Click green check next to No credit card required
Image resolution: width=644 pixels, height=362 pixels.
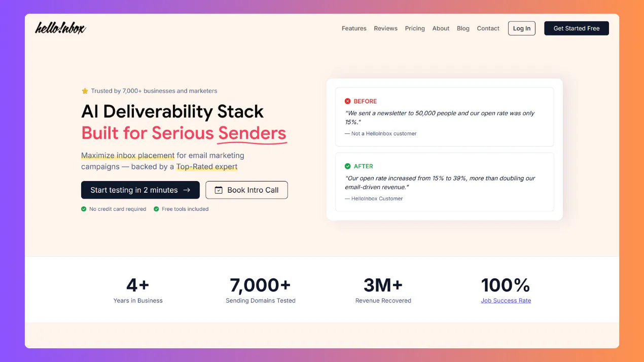(84, 209)
